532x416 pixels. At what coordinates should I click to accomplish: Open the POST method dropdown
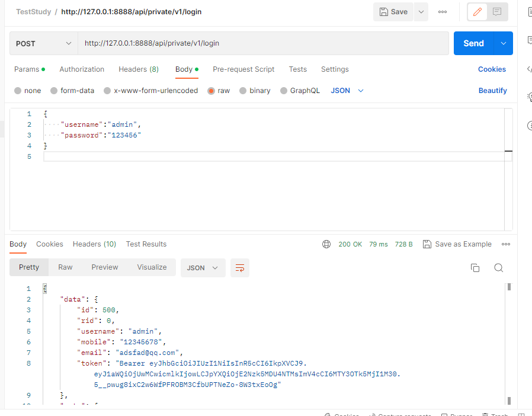point(43,43)
